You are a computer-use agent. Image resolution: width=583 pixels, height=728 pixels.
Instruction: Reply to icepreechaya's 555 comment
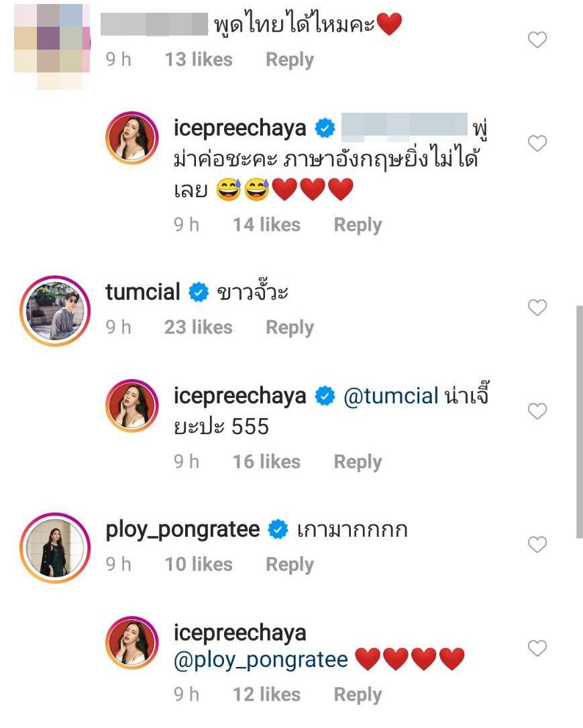pyautogui.click(x=358, y=462)
